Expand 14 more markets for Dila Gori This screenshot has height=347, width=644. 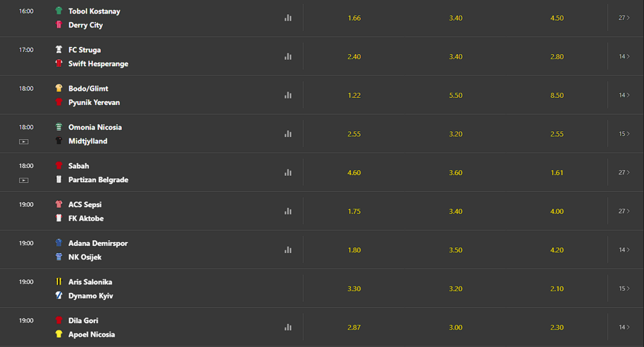pos(624,327)
